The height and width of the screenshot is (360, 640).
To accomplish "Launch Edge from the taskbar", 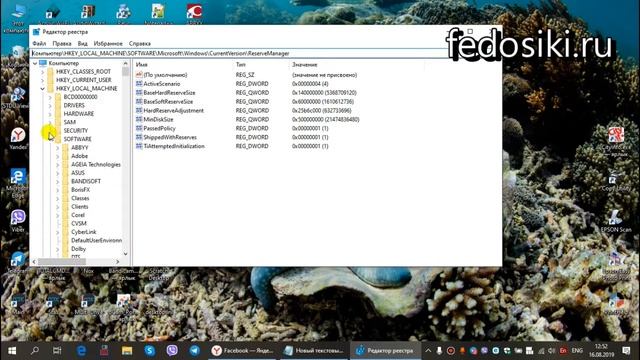I will [81, 350].
